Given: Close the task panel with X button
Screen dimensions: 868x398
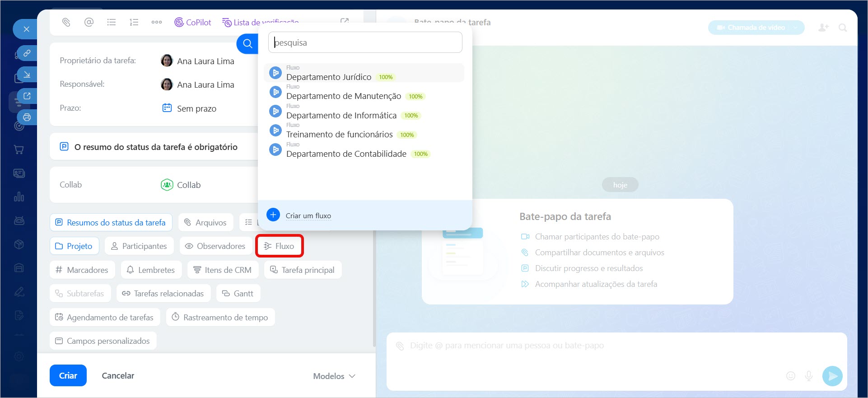Looking at the screenshot, I should (26, 29).
